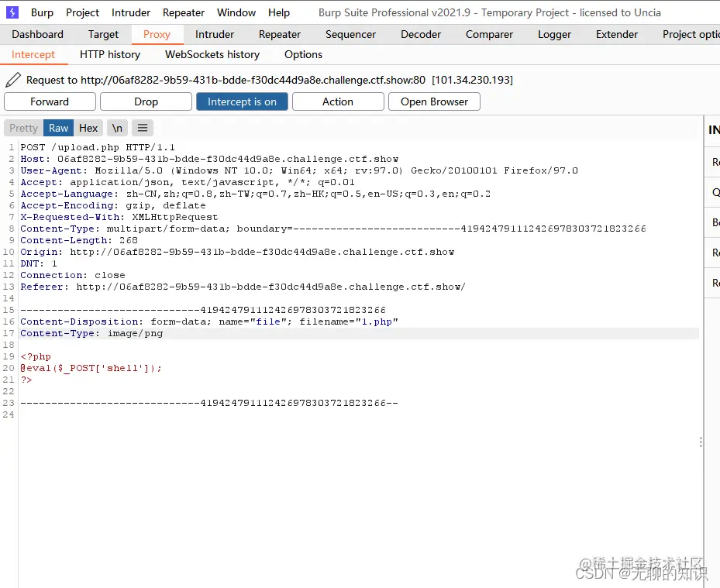This screenshot has width=720, height=588.
Task: Open the Comparer tab
Action: (x=489, y=34)
